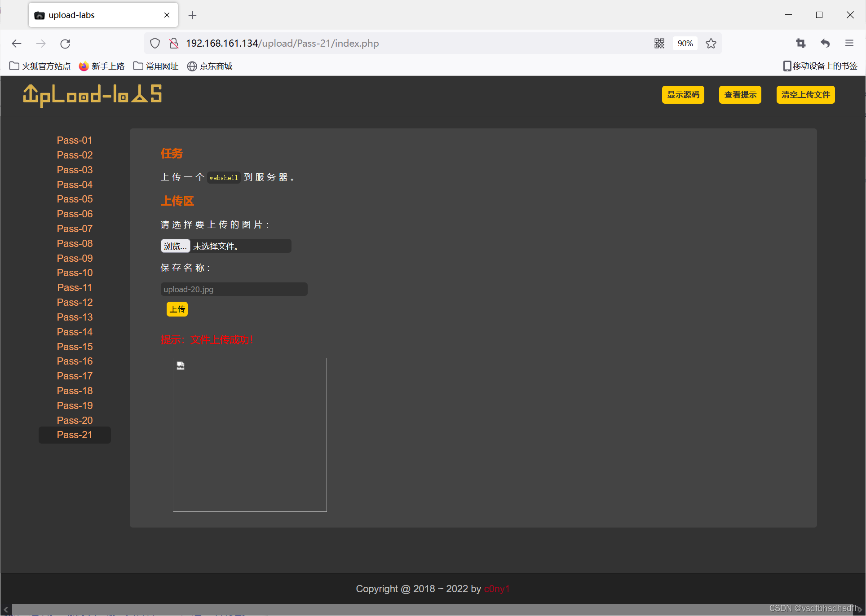Select Pass-20 in the sidebar
This screenshot has height=616, width=866.
75,420
